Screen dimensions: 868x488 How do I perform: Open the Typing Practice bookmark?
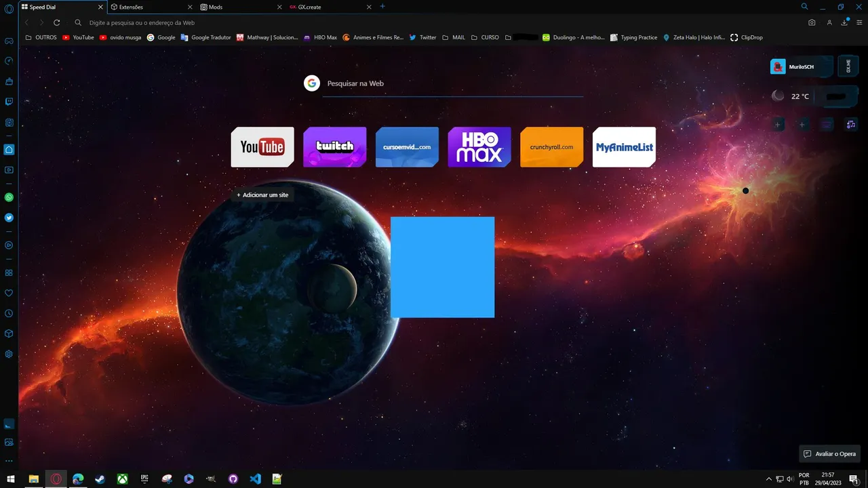[634, 37]
